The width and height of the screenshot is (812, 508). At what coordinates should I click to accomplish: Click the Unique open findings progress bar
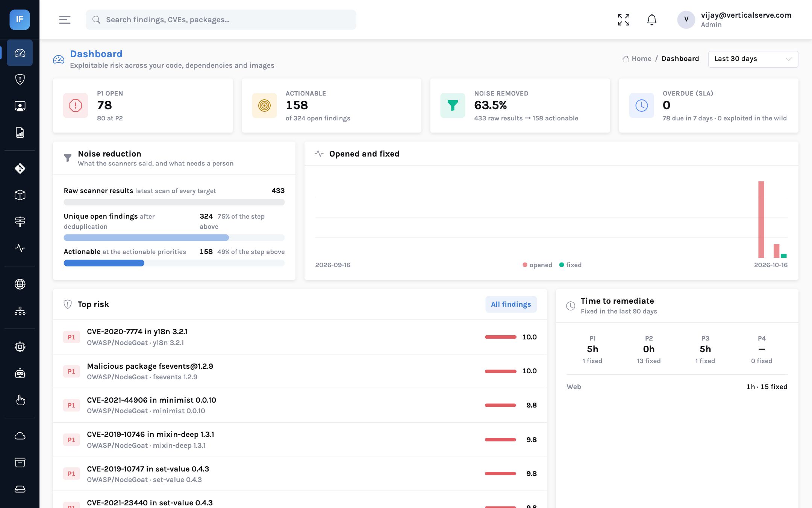pos(174,238)
